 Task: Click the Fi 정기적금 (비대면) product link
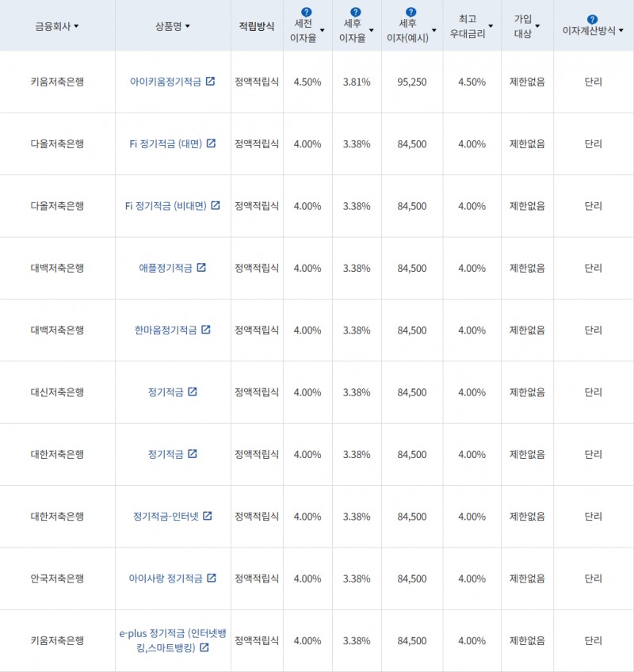166,205
